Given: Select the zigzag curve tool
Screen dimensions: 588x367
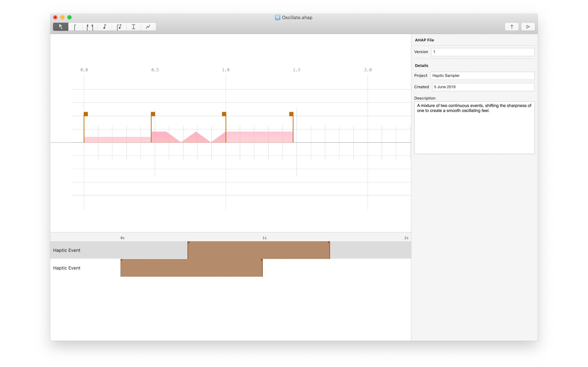Looking at the screenshot, I should (x=148, y=27).
